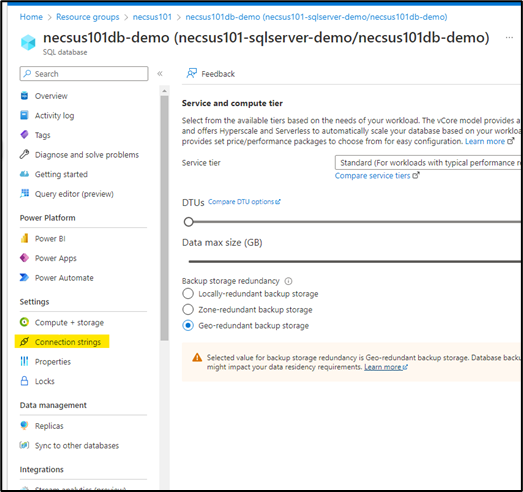The image size is (523, 492).
Task: Click the Replicas globe icon
Action: [x=24, y=426]
